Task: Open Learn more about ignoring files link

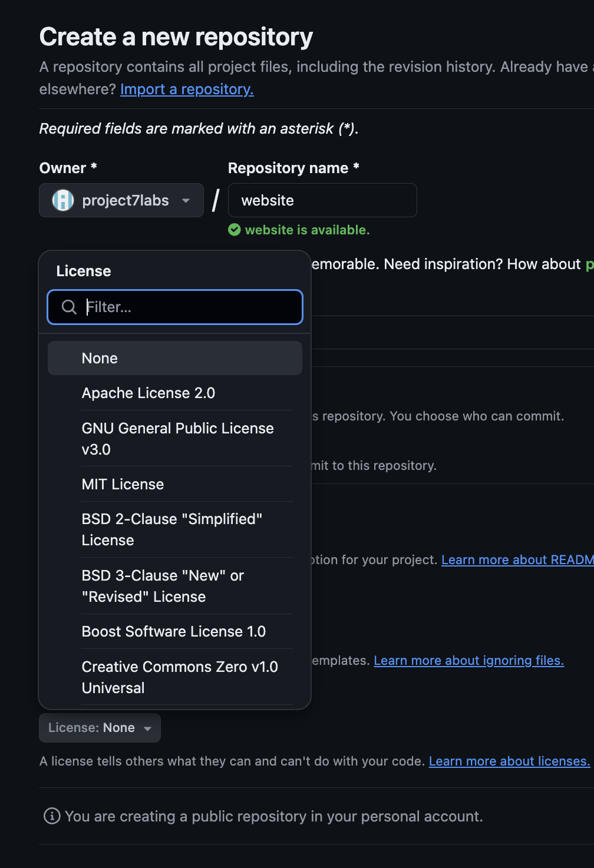Action: point(469,661)
